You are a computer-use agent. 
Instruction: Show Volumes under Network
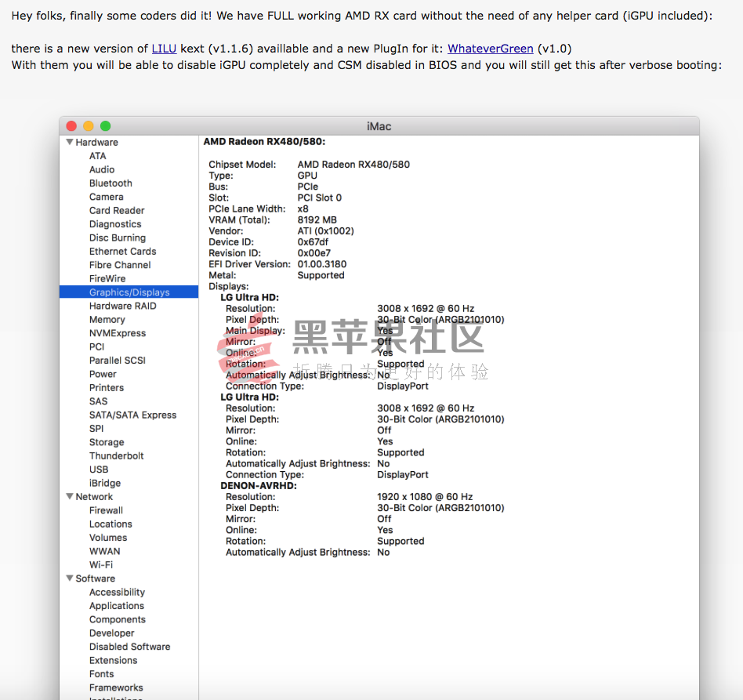coord(108,538)
